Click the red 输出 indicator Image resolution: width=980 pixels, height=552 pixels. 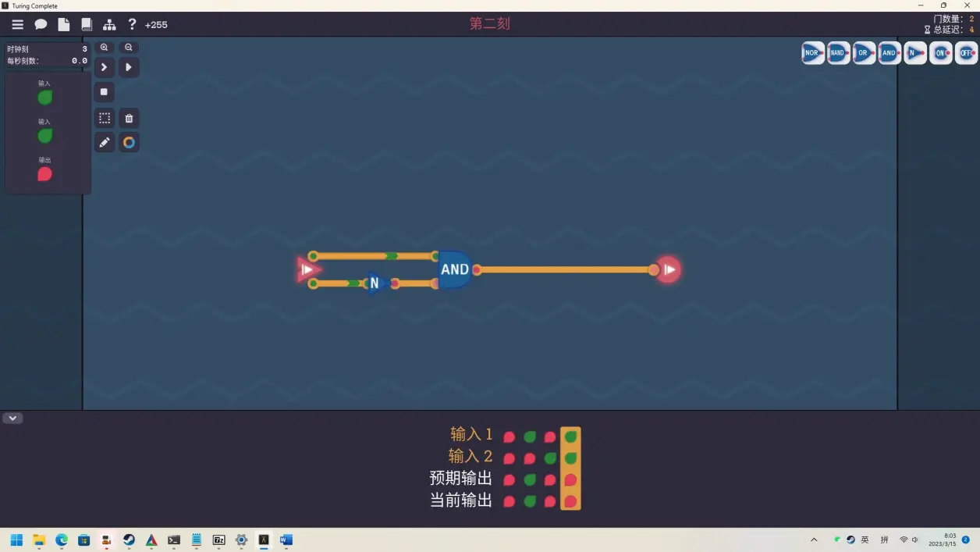click(x=45, y=174)
